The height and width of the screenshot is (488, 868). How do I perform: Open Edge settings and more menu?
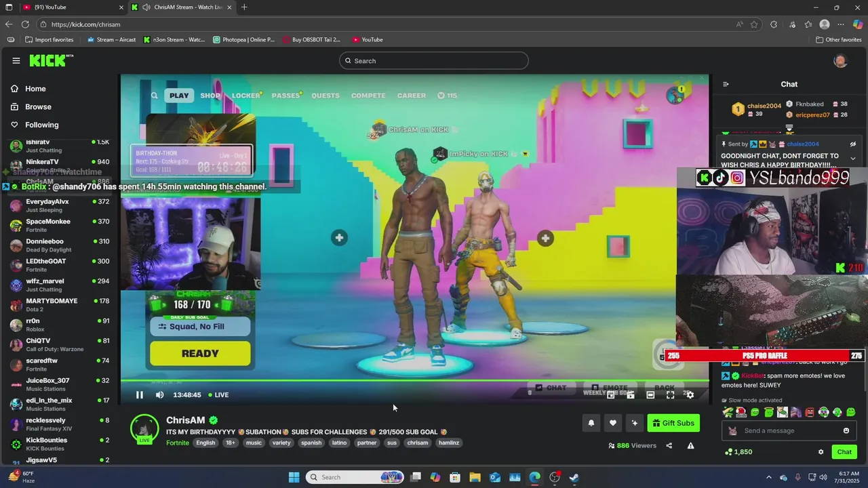[842, 24]
